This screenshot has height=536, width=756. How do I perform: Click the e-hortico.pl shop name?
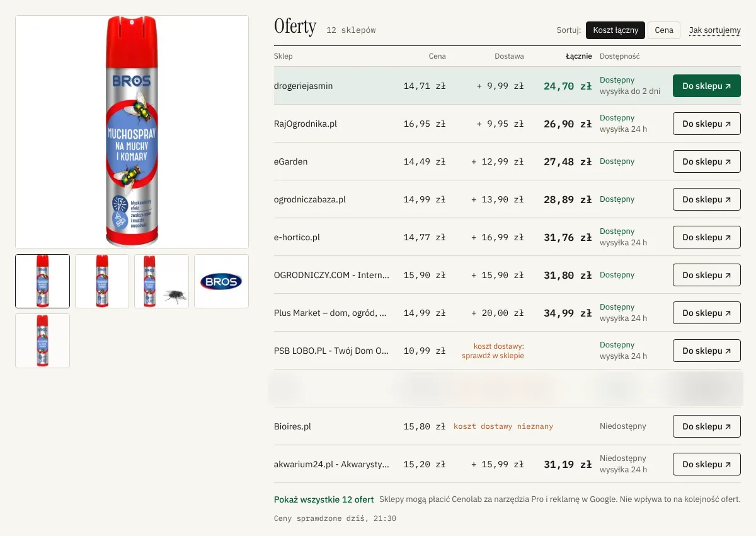click(297, 237)
